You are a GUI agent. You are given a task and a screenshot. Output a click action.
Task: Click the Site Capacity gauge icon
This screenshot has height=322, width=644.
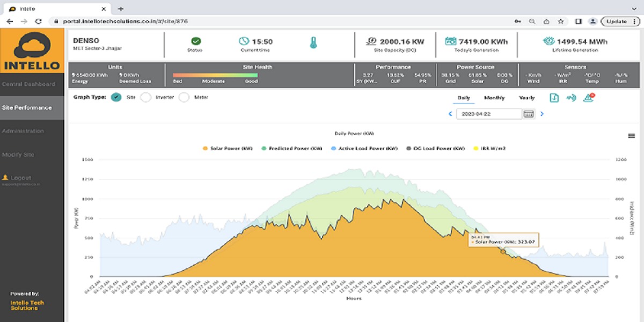pyautogui.click(x=372, y=41)
